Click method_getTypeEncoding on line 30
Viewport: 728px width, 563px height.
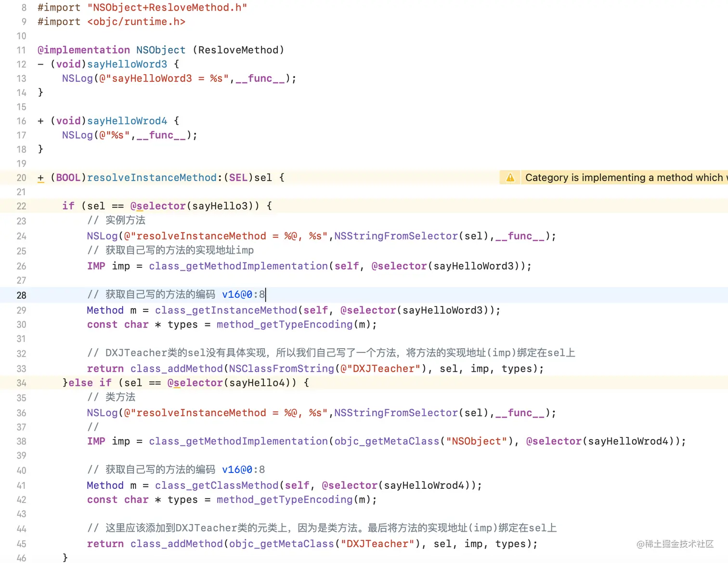(x=285, y=325)
